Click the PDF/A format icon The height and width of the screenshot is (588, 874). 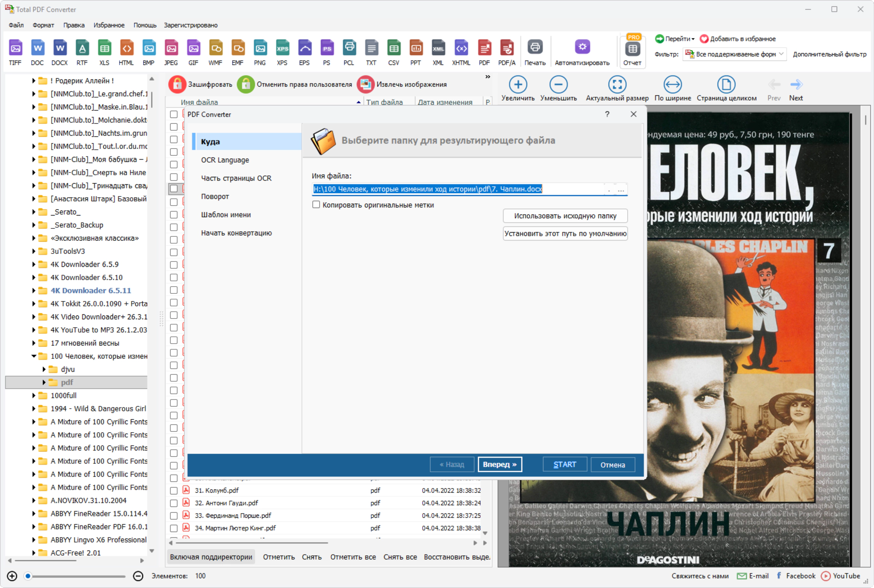click(507, 48)
